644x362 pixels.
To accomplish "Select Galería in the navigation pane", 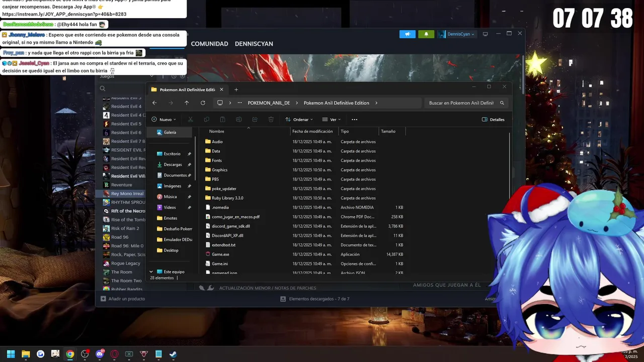I will [x=170, y=132].
